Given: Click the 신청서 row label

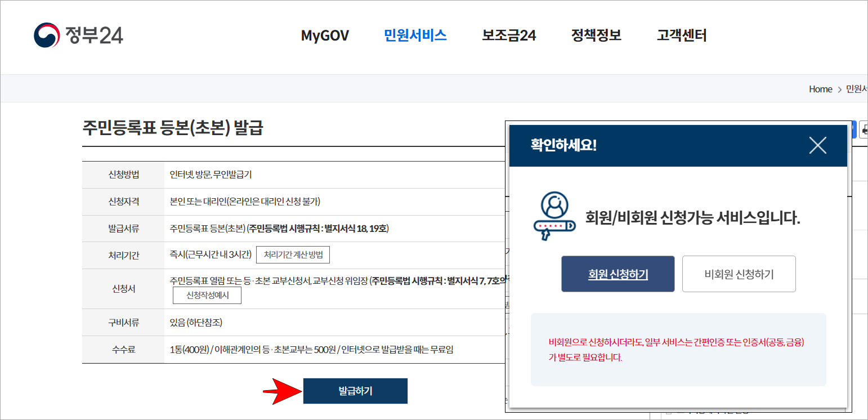Looking at the screenshot, I should [123, 289].
